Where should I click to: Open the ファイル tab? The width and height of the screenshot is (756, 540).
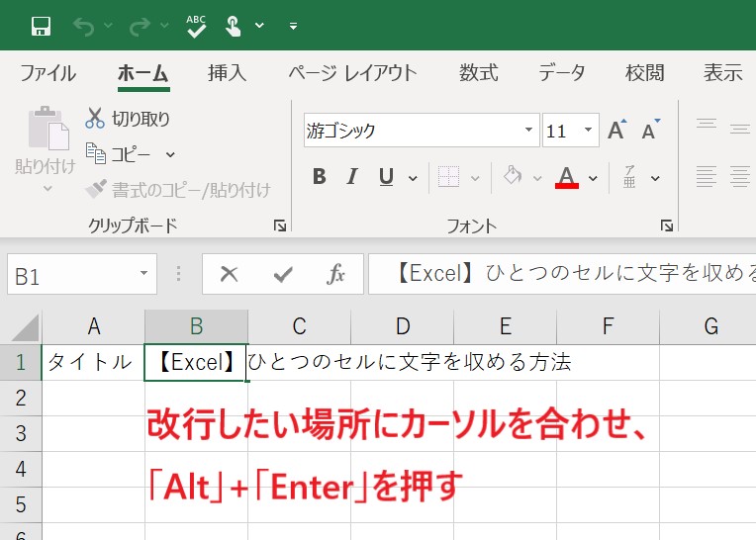[47, 73]
